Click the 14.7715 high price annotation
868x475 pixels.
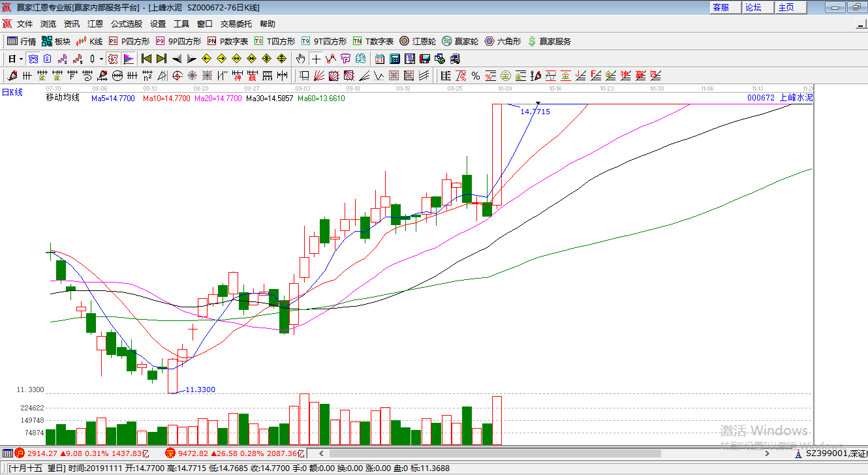point(535,112)
